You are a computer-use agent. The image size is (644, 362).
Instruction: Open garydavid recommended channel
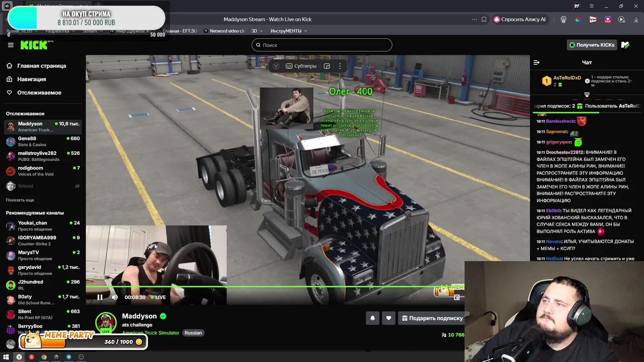pyautogui.click(x=43, y=270)
